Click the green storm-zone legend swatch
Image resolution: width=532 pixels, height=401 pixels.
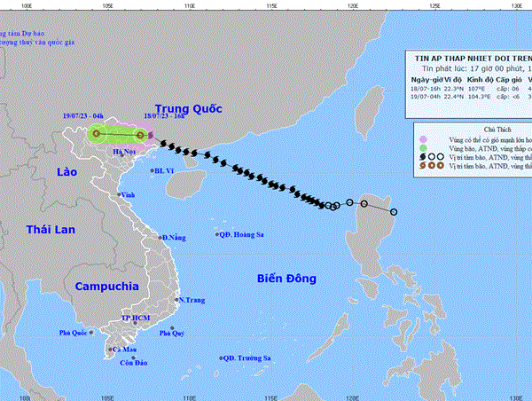click(x=423, y=148)
